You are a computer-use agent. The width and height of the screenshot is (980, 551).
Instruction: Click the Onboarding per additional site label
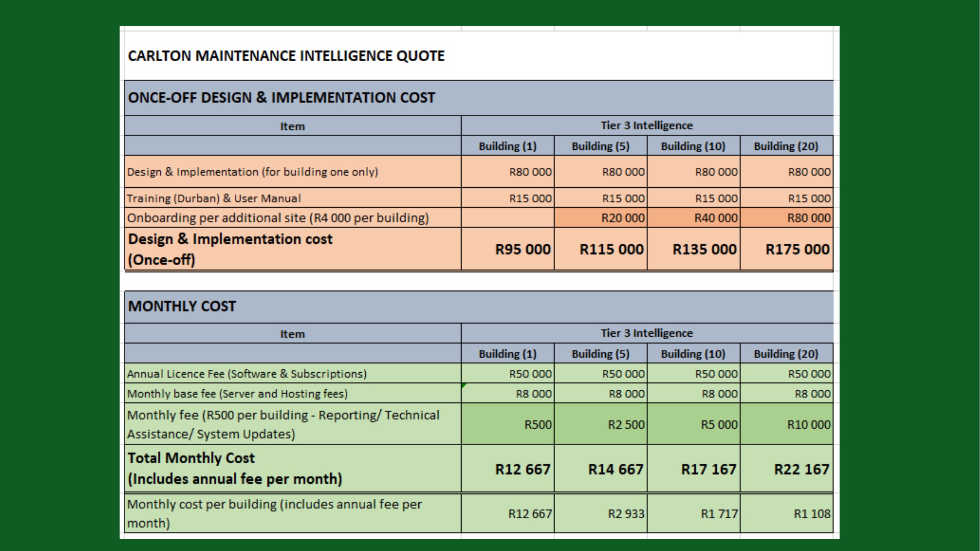[x=278, y=218]
